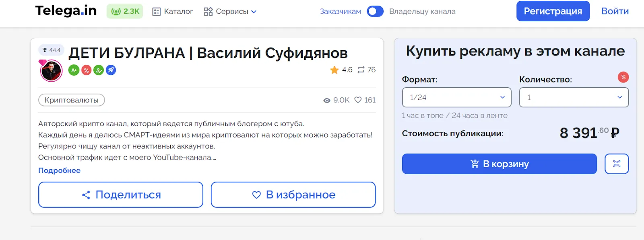Click the green hand-check badge icon
This screenshot has width=644, height=240.
pos(99,70)
